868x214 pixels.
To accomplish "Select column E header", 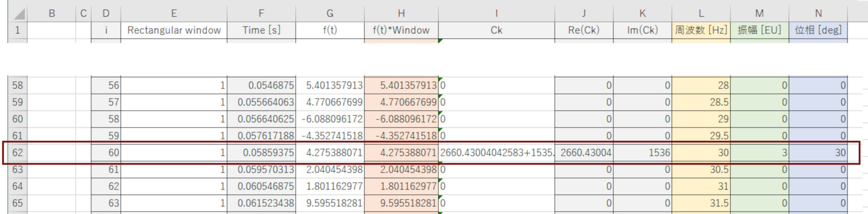I will (x=174, y=14).
